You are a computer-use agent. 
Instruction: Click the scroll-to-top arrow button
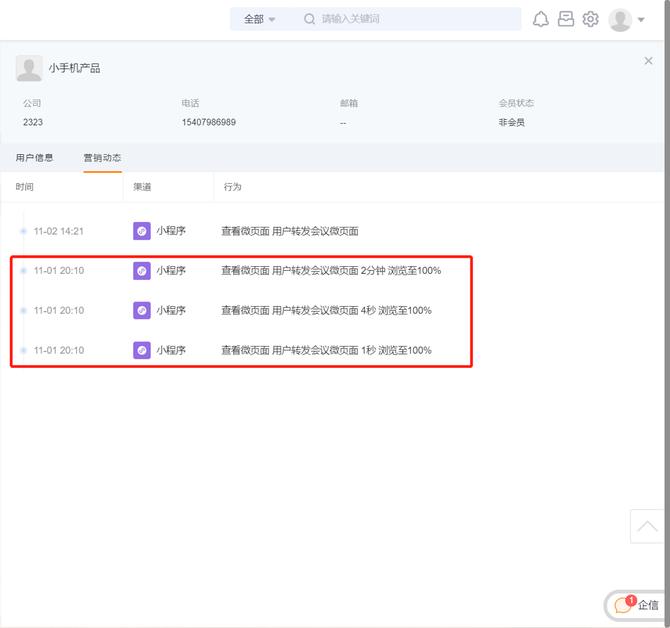coord(647,526)
